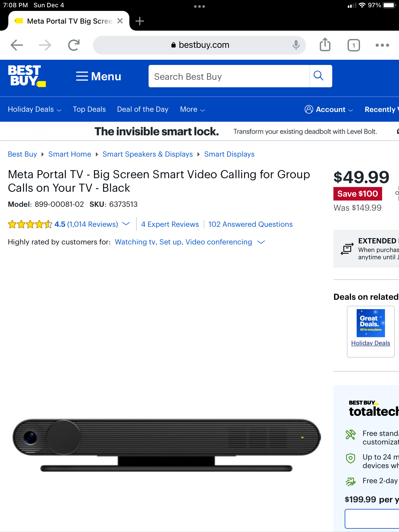Open the Account dropdown

tap(329, 109)
